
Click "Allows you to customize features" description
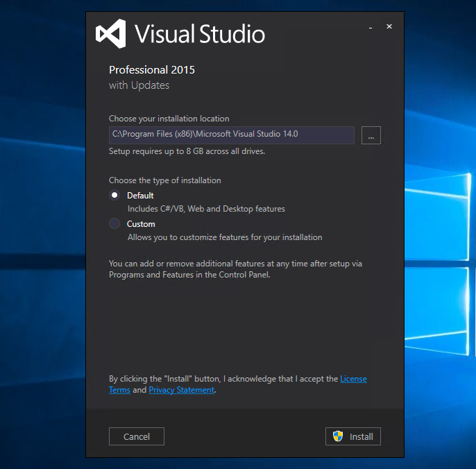point(225,237)
